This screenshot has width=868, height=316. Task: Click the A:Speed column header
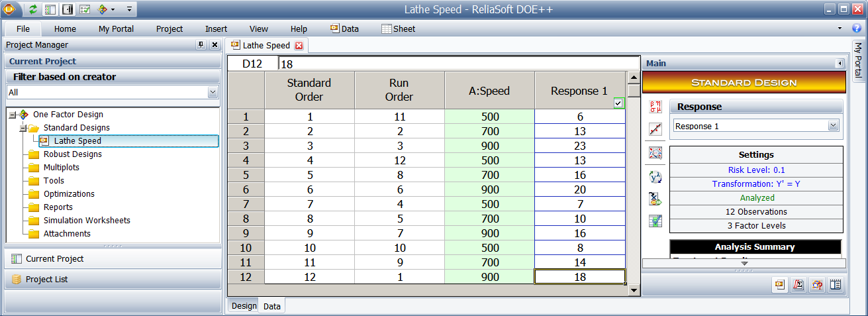click(489, 91)
